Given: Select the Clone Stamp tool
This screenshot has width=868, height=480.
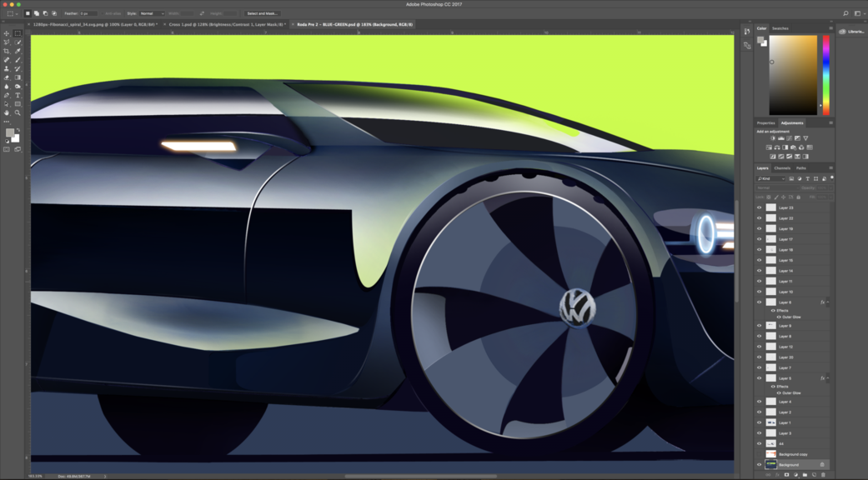Looking at the screenshot, I should point(7,68).
